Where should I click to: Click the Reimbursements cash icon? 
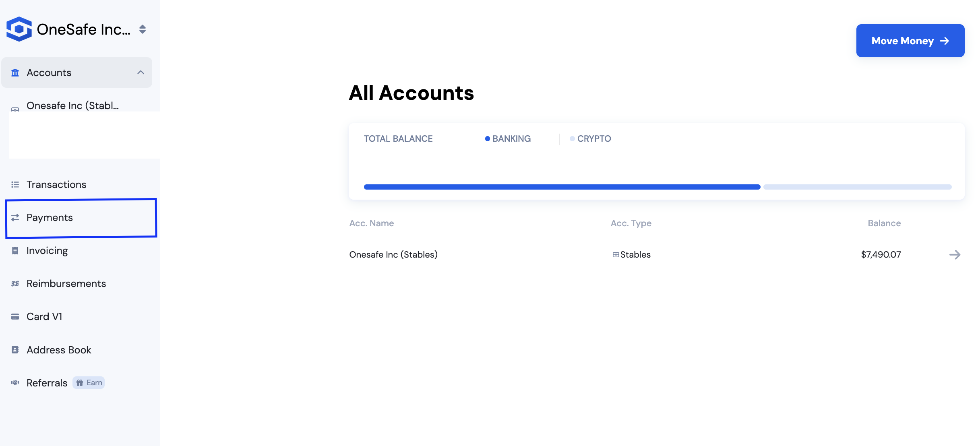[x=15, y=283]
